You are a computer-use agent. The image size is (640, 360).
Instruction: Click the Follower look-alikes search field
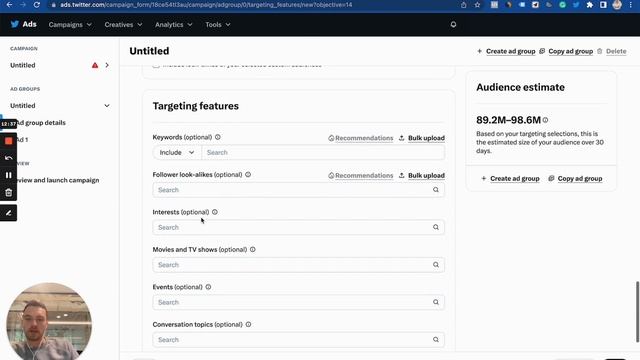click(x=298, y=190)
